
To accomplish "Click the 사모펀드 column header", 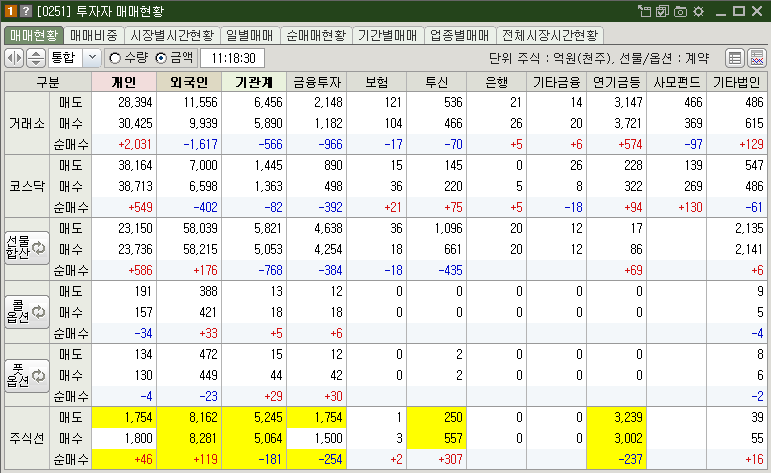I will [677, 82].
